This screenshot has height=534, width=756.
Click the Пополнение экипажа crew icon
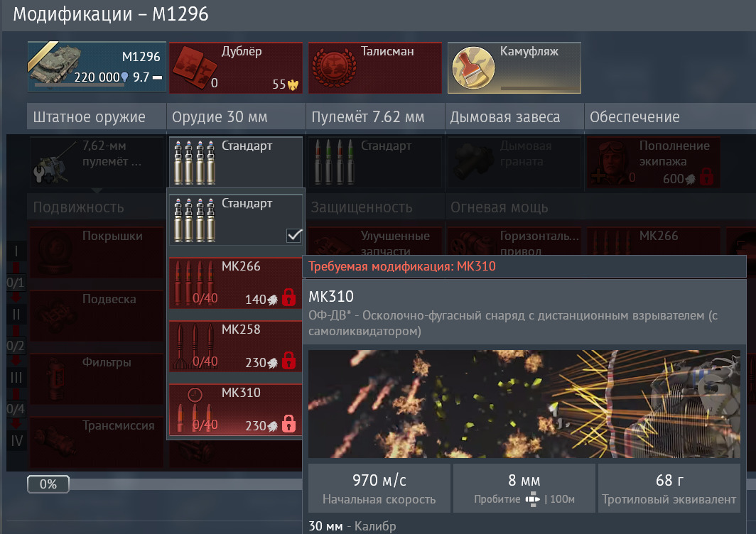pos(610,162)
